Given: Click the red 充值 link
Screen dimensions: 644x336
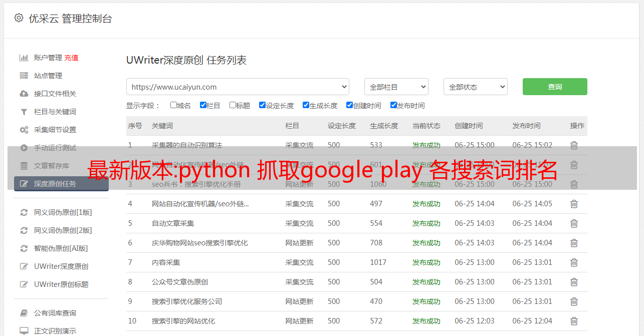Looking at the screenshot, I should pyautogui.click(x=71, y=58).
